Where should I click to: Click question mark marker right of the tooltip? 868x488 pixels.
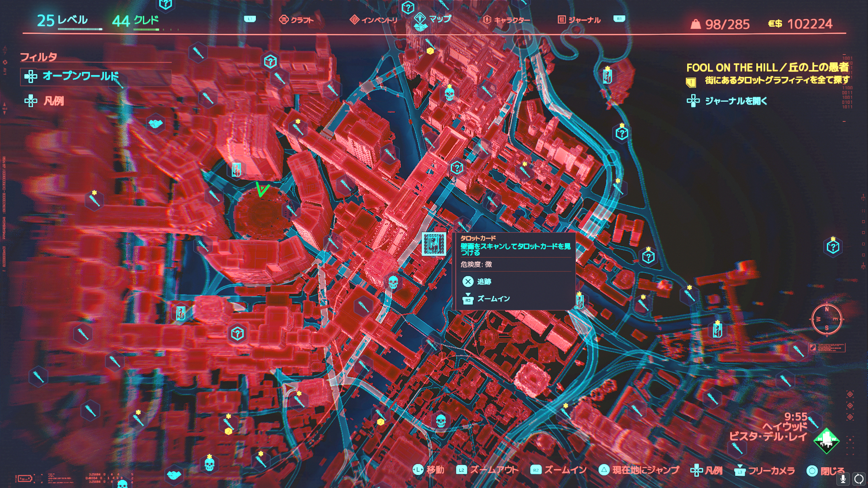[x=648, y=257]
